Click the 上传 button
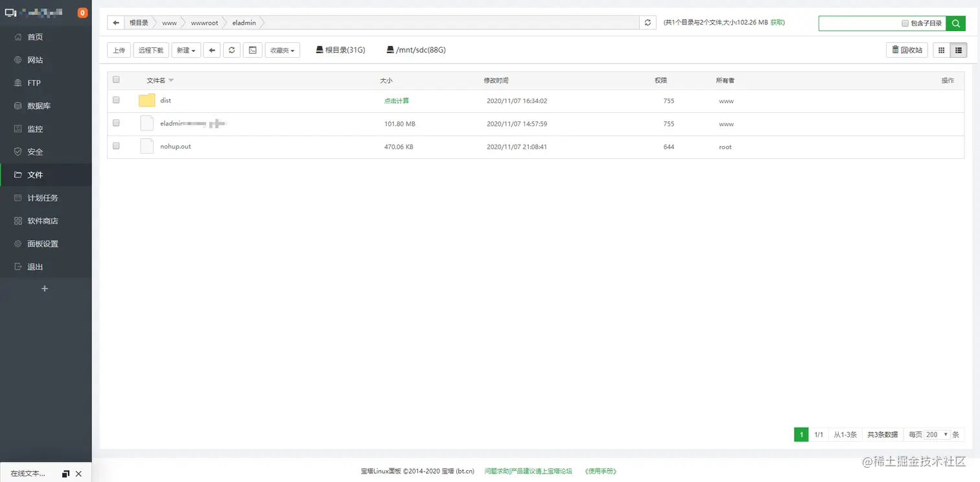Screen dimensions: 980x482 119,50
